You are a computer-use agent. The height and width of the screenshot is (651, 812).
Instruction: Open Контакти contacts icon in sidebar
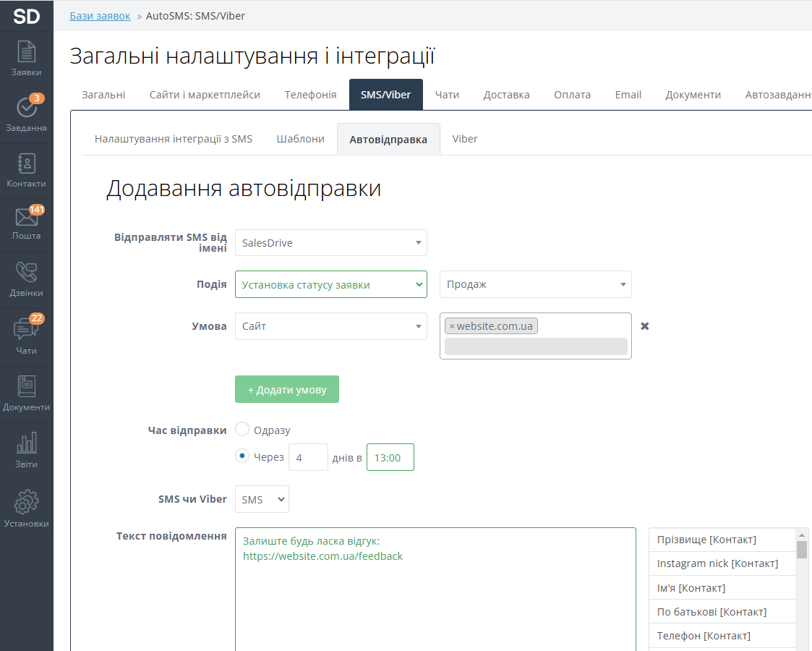click(x=26, y=170)
